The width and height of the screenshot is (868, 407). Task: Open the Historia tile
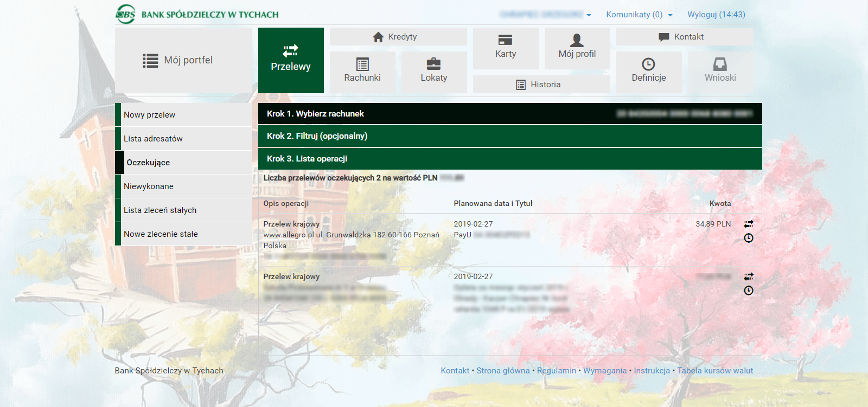[x=541, y=85]
